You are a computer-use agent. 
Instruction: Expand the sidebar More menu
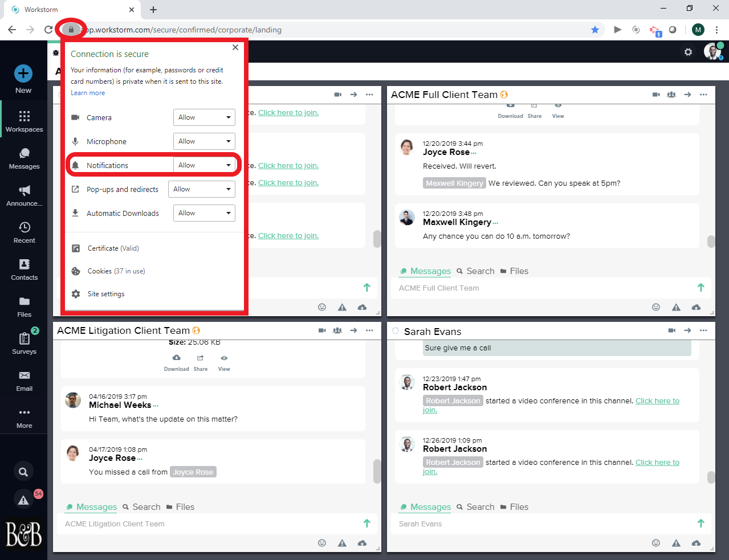coord(24,418)
